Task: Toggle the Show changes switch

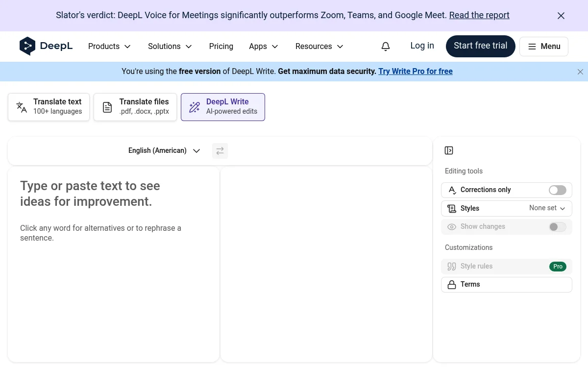Action: [x=558, y=227]
